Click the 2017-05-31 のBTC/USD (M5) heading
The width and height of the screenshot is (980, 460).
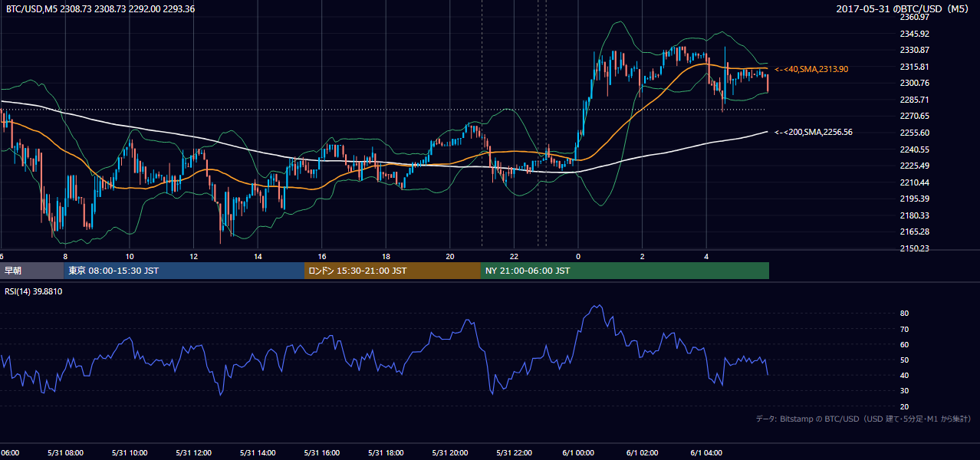903,9
